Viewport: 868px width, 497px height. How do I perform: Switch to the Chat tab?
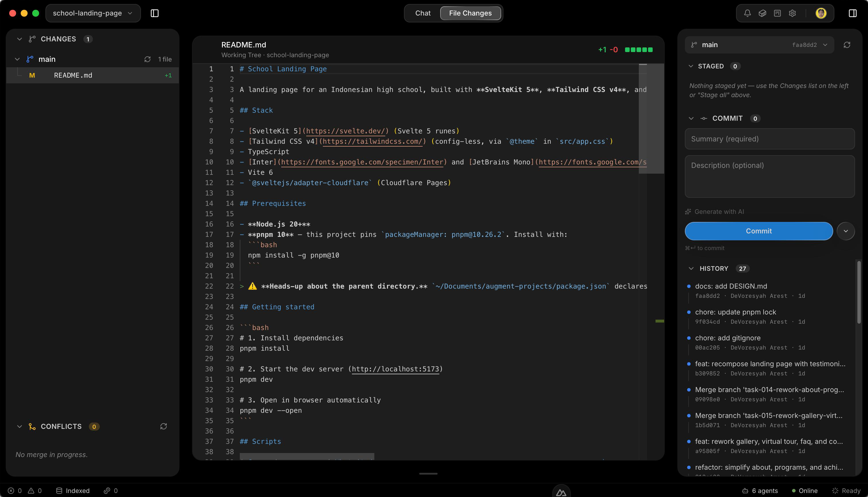tap(423, 13)
